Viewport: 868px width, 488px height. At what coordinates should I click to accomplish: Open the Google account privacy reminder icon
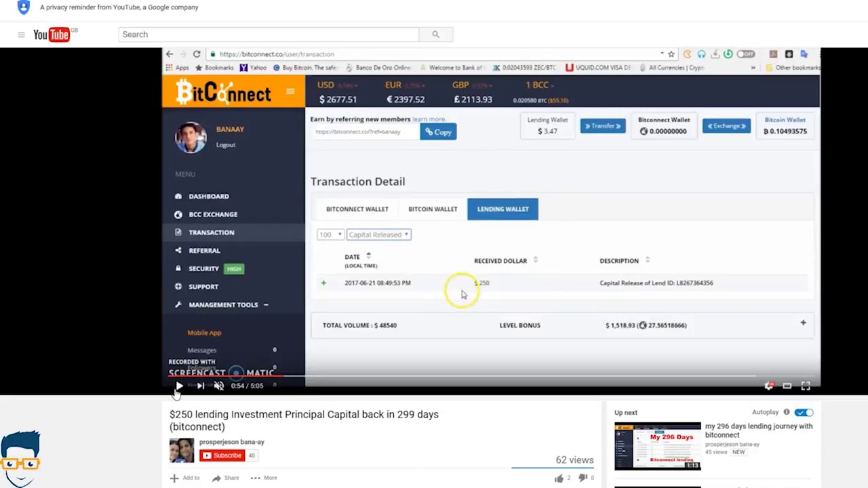click(x=24, y=7)
